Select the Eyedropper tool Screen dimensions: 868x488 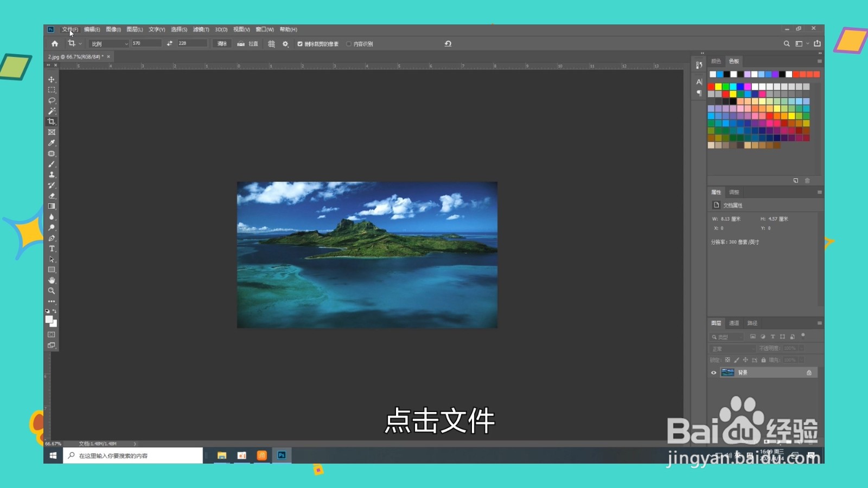(52, 143)
